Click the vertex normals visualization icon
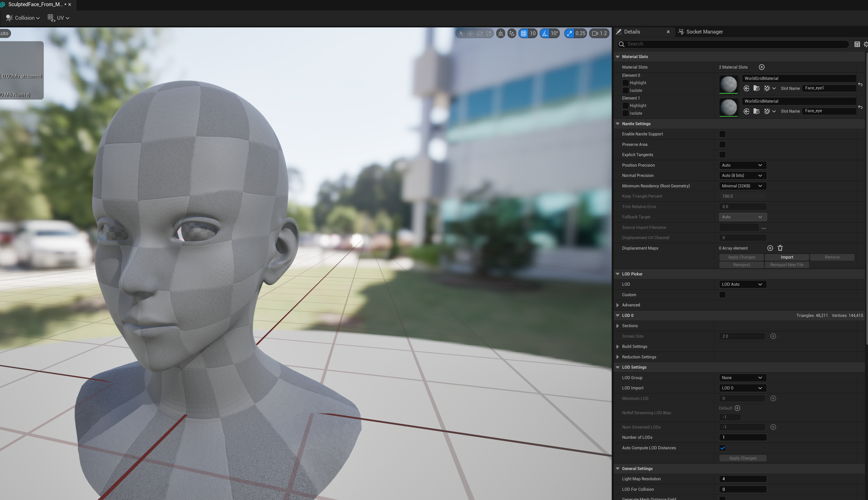 click(512, 33)
